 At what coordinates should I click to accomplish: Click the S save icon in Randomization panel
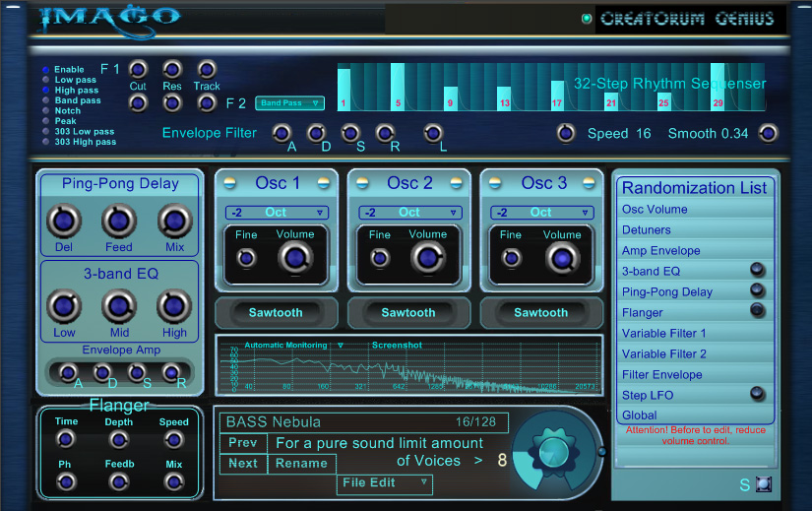(764, 484)
